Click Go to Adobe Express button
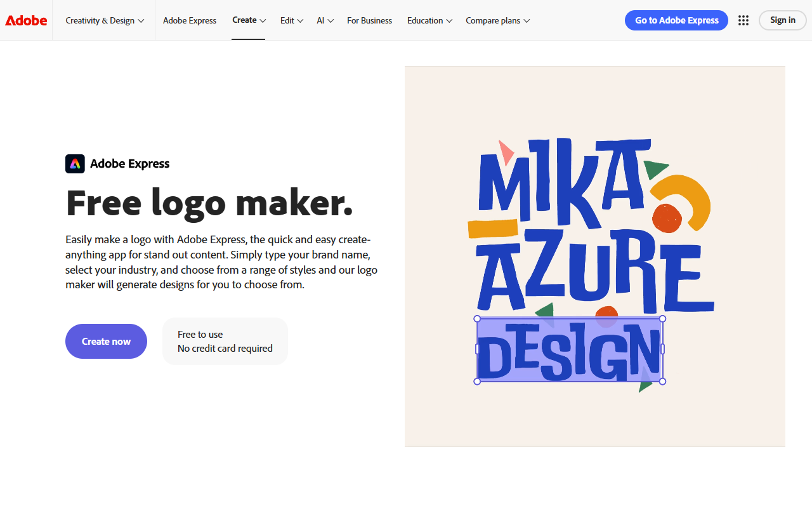 (677, 20)
